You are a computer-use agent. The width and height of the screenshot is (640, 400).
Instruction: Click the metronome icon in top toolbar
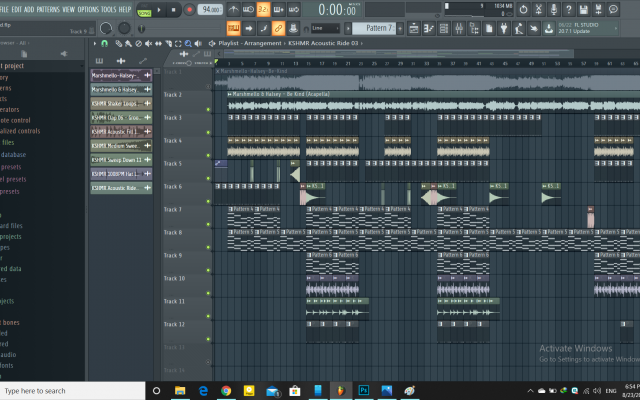(233, 9)
